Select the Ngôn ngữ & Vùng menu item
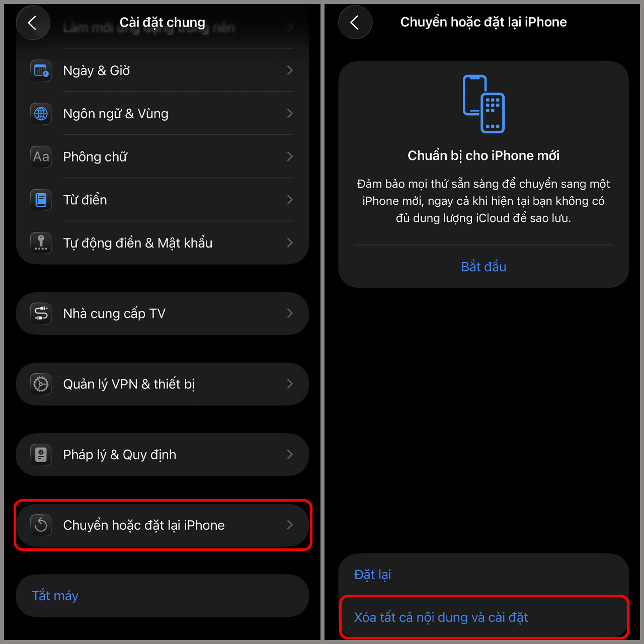The image size is (644, 644). tap(162, 114)
